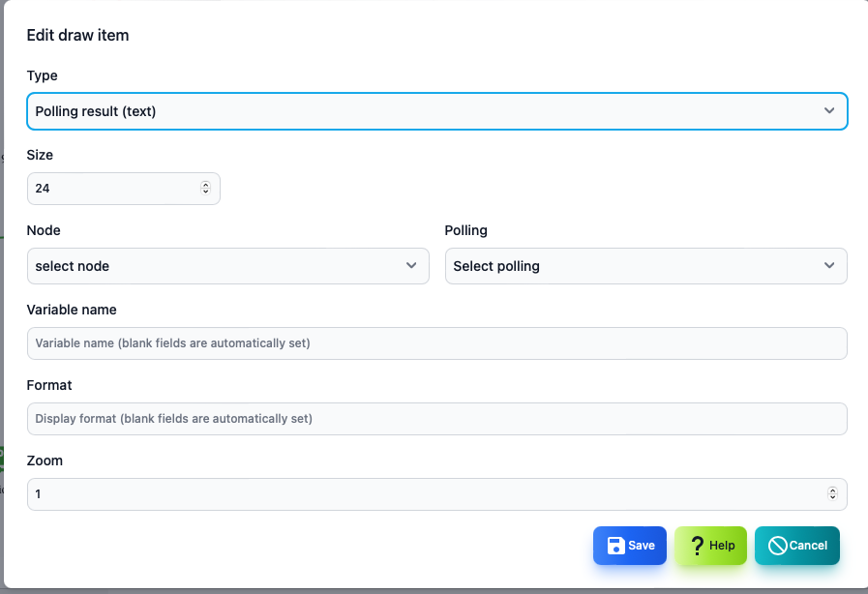The height and width of the screenshot is (594, 868).
Task: Expand the "select node" dropdown
Action: point(228,266)
